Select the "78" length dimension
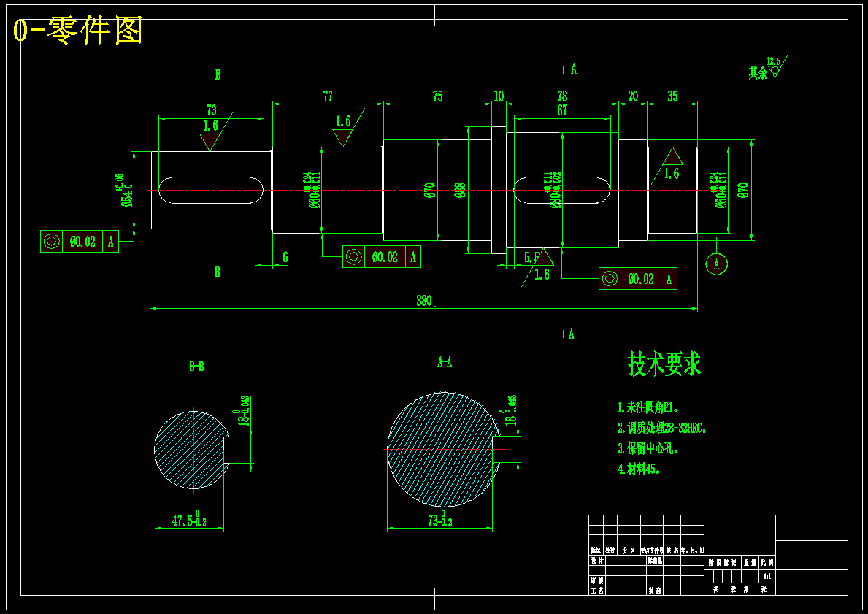The height and width of the screenshot is (614, 868). tap(562, 96)
